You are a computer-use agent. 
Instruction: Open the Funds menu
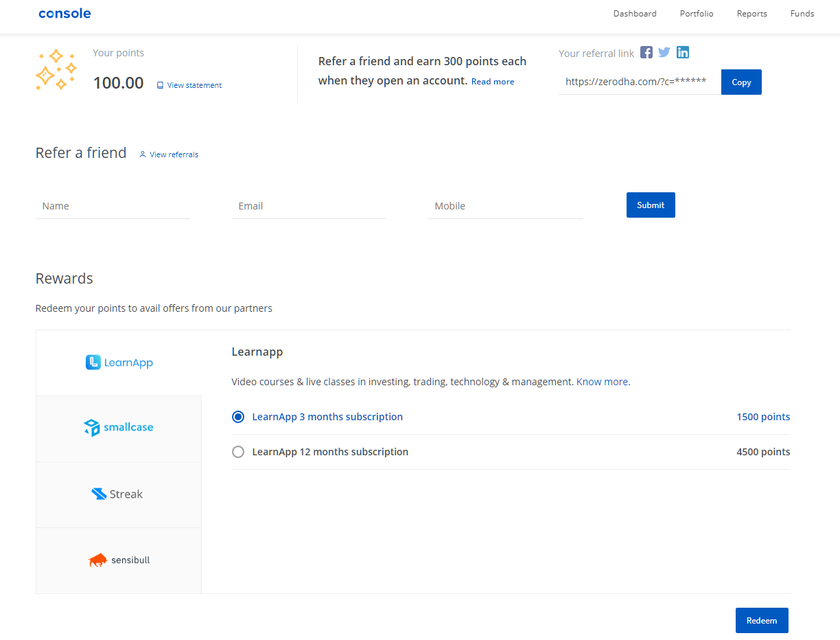(x=802, y=14)
